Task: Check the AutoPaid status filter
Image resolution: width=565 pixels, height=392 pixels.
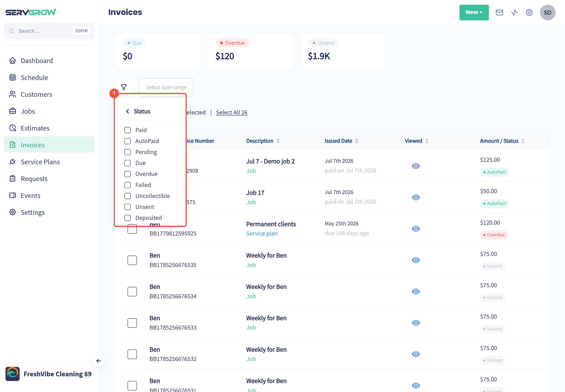Action: click(127, 141)
